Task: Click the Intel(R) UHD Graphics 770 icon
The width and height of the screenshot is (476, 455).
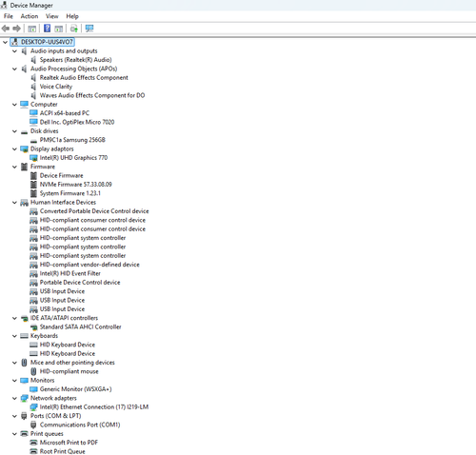Action: click(x=33, y=158)
